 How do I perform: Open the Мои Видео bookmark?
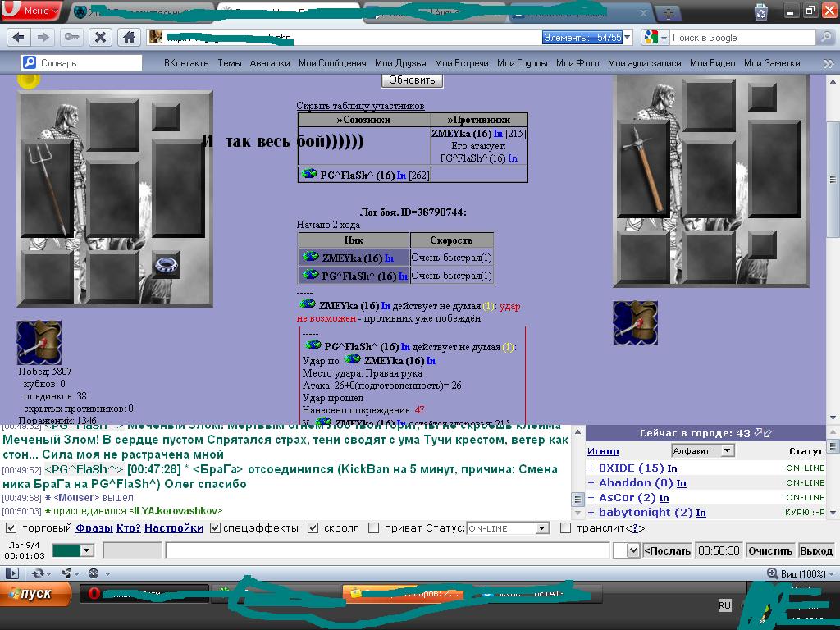click(712, 62)
